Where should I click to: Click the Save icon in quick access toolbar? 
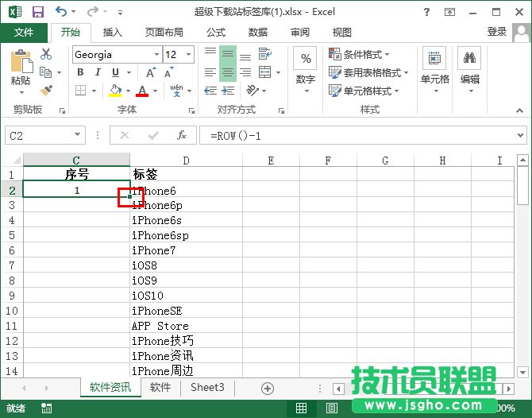pos(37,12)
